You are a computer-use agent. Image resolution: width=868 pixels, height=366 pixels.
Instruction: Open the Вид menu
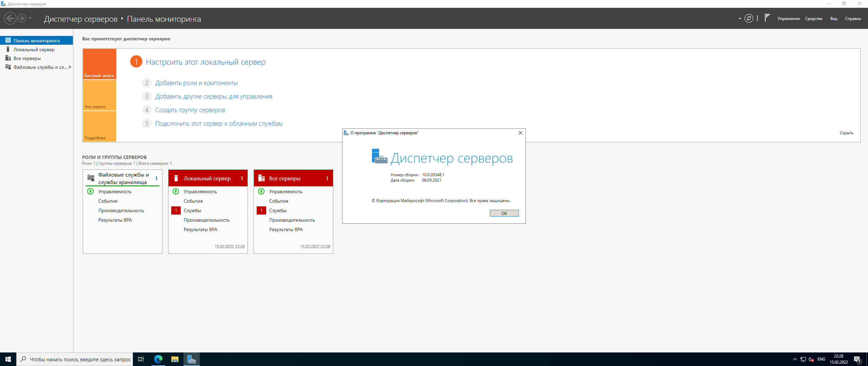[834, 19]
